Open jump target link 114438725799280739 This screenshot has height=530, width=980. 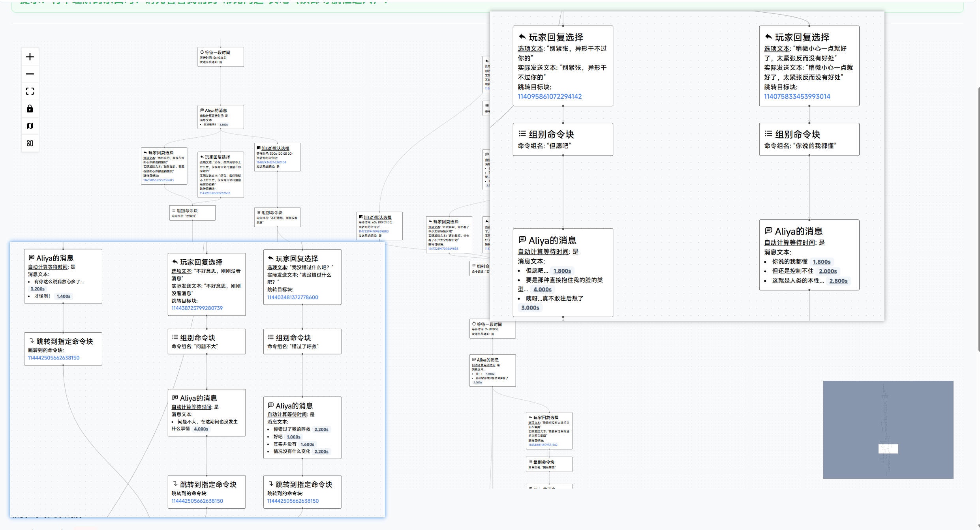point(197,308)
